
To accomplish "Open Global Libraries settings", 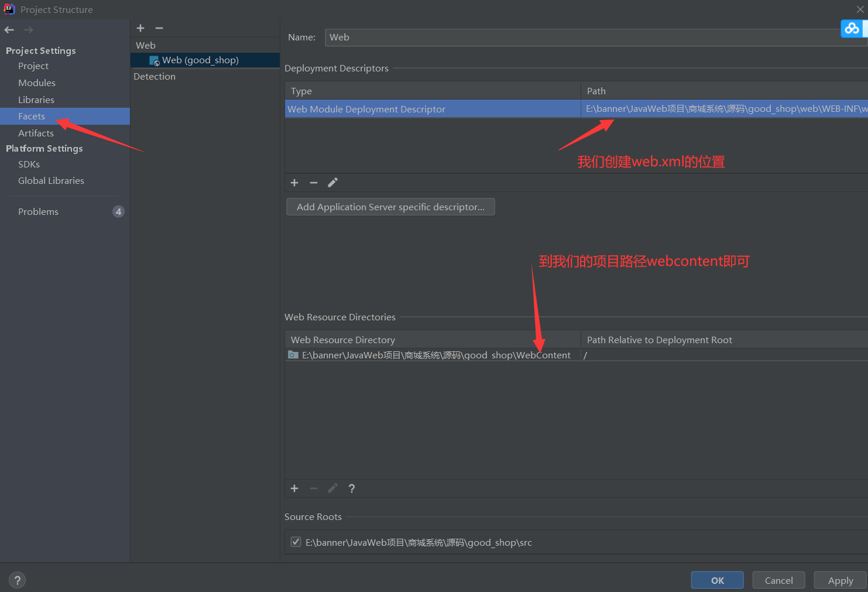I will point(51,181).
